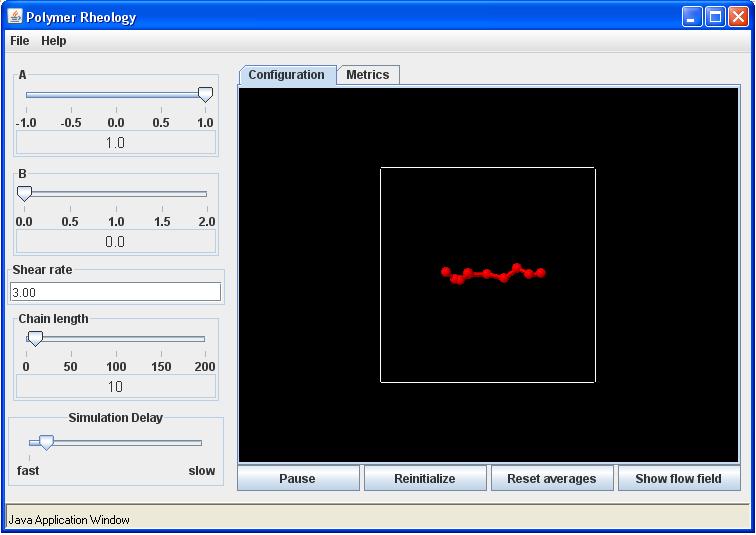This screenshot has width=756, height=535.
Task: Click the B slider thumb
Action: [x=24, y=194]
